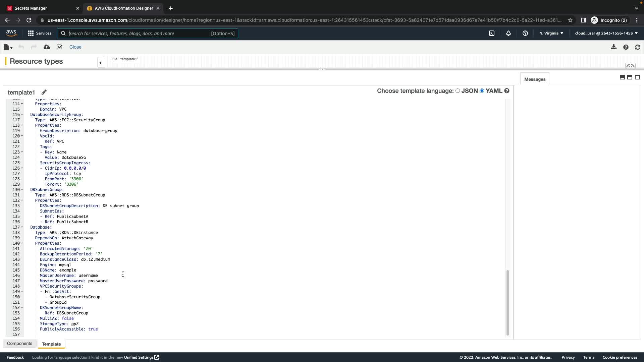Open the cloud_user account dropdown
644x362 pixels.
[606, 33]
